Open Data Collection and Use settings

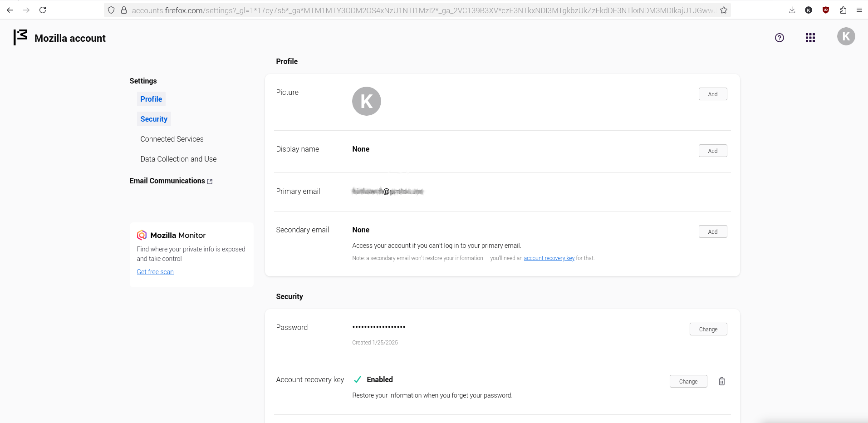coord(178,159)
